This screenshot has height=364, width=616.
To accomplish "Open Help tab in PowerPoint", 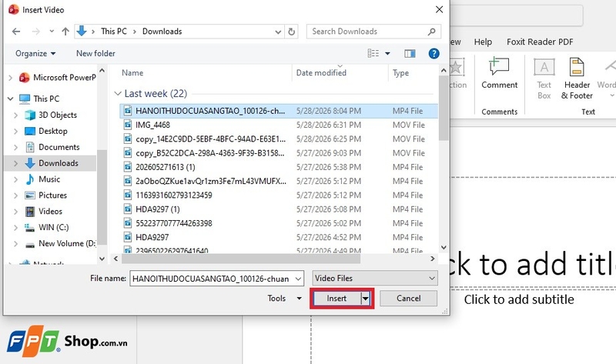I will pos(483,42).
